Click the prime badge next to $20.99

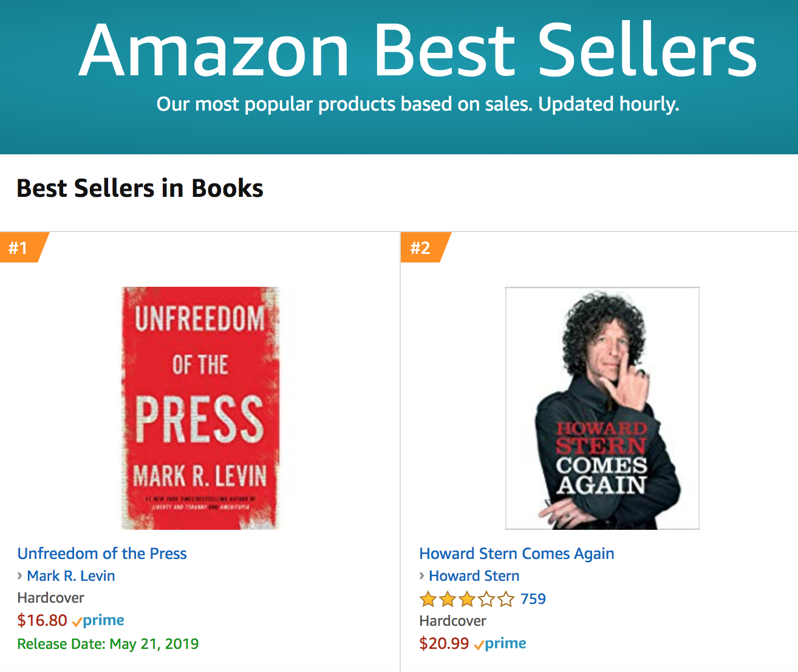click(500, 643)
